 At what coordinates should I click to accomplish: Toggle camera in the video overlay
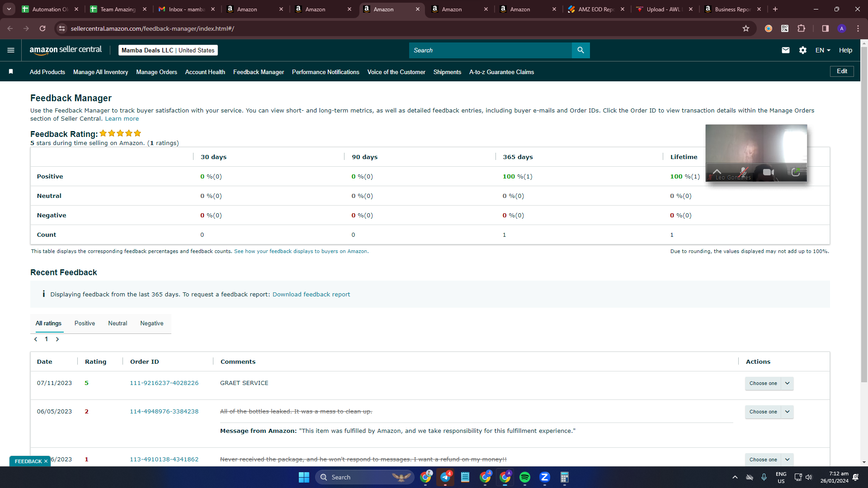pos(769,172)
